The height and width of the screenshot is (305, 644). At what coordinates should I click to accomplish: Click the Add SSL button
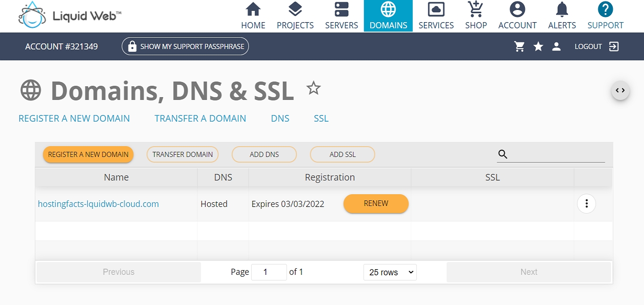(x=343, y=155)
